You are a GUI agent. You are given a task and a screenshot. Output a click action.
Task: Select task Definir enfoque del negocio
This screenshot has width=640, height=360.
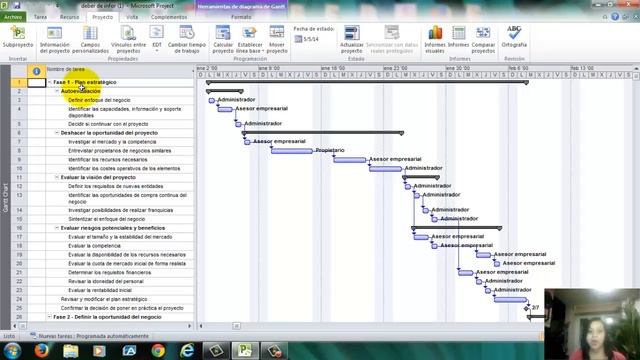(x=99, y=100)
